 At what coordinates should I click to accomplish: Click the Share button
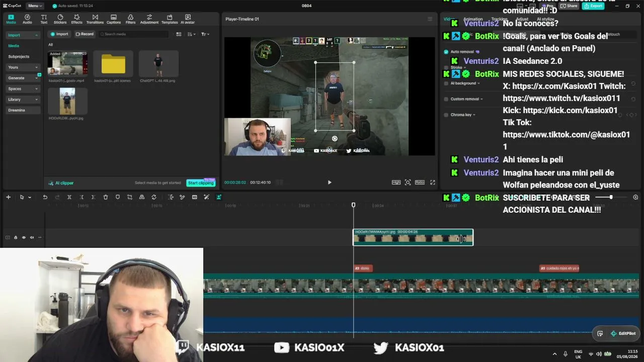pyautogui.click(x=569, y=6)
